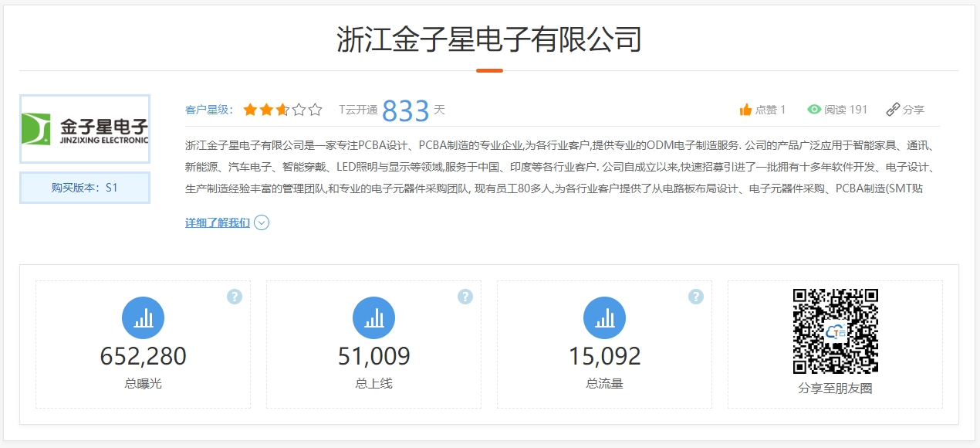Expand details with the circled chevron arrow
The height and width of the screenshot is (448, 980).
262,223
